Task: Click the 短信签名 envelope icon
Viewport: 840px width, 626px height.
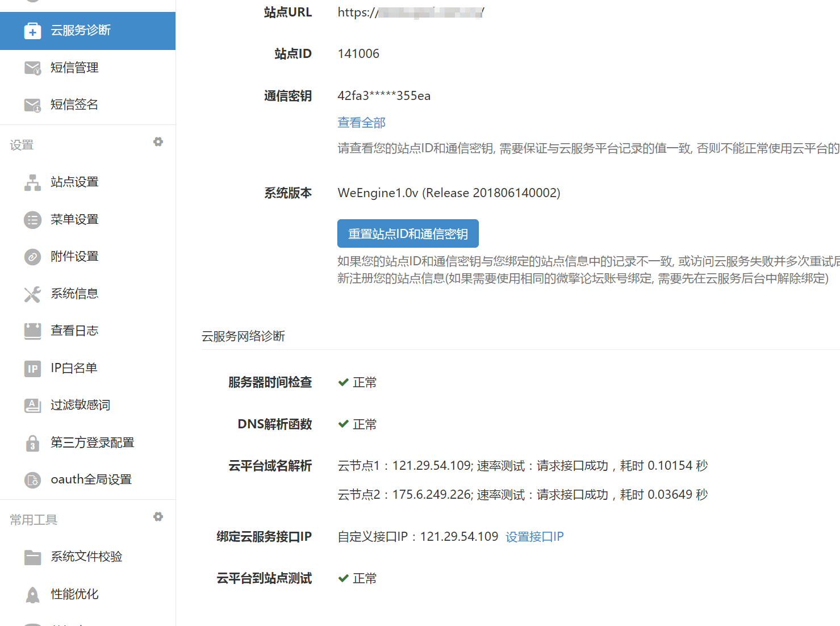Action: coord(32,105)
